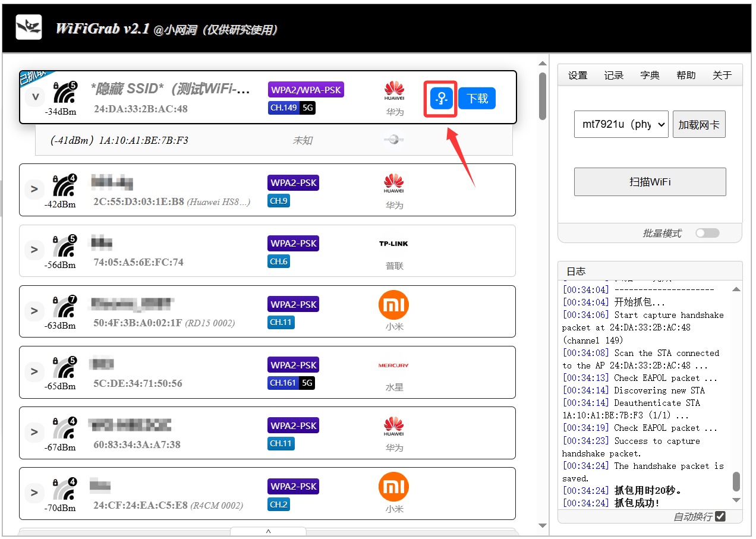756x539 pixels.
Task: Open the 设置 settings tab
Action: click(x=578, y=75)
